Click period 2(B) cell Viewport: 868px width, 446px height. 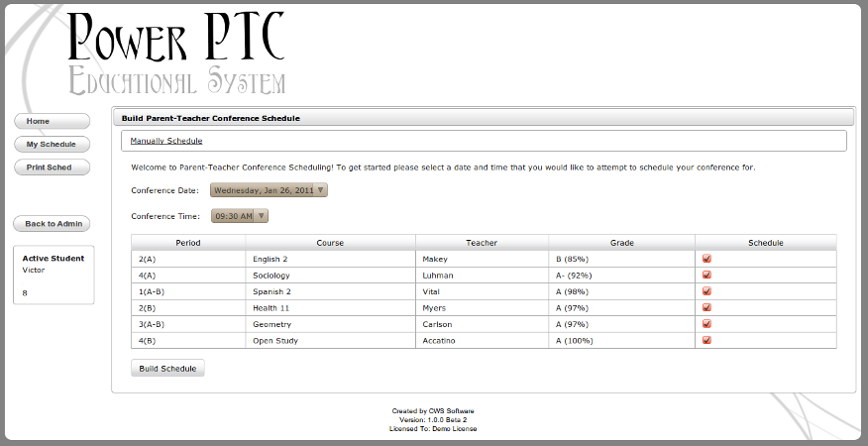click(188, 308)
